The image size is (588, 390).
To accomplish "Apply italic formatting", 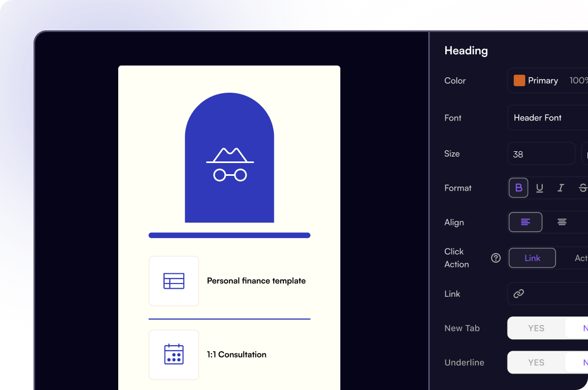I will pos(561,188).
